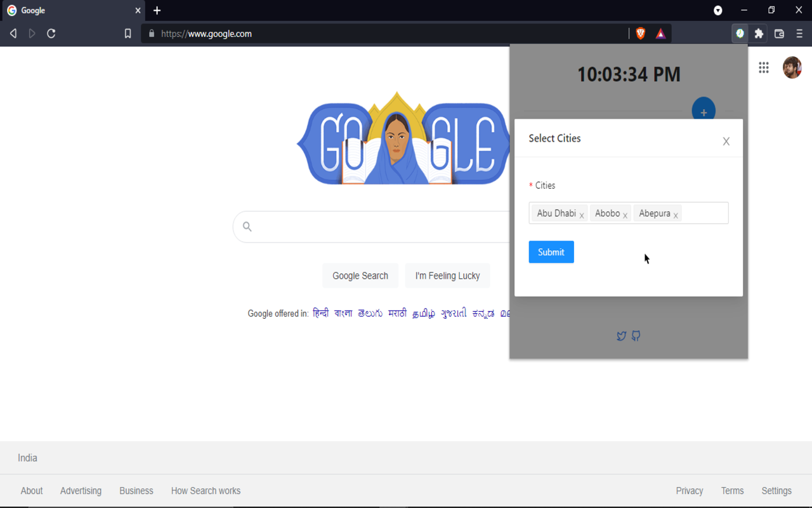
Task: Switch Google to Kannada (ಕನ್ನಡ)
Action: (x=483, y=313)
